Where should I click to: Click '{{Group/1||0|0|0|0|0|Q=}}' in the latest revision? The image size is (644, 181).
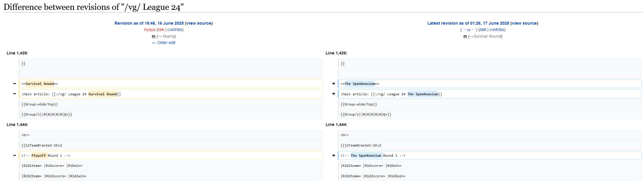490,114
